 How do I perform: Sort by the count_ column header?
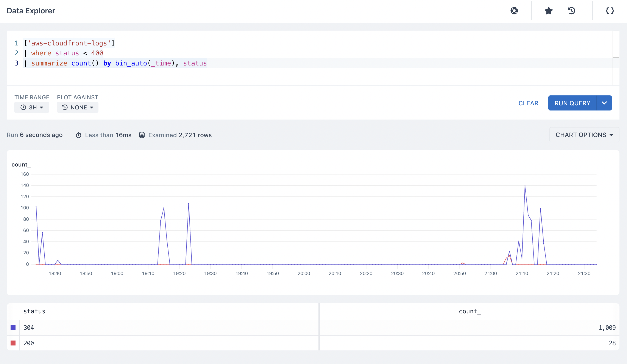(x=470, y=311)
